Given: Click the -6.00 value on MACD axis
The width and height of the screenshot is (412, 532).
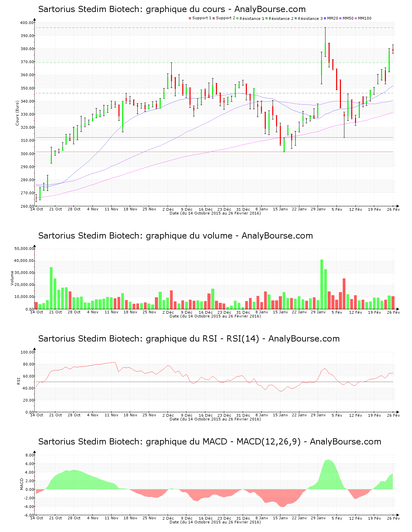Looking at the screenshot, I should coord(29,515).
